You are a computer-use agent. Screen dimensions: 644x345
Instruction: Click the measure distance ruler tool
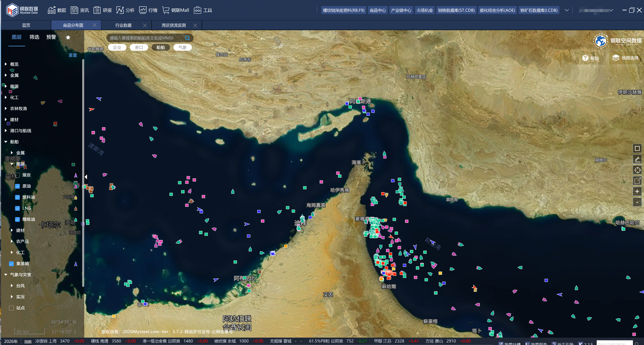tap(637, 159)
